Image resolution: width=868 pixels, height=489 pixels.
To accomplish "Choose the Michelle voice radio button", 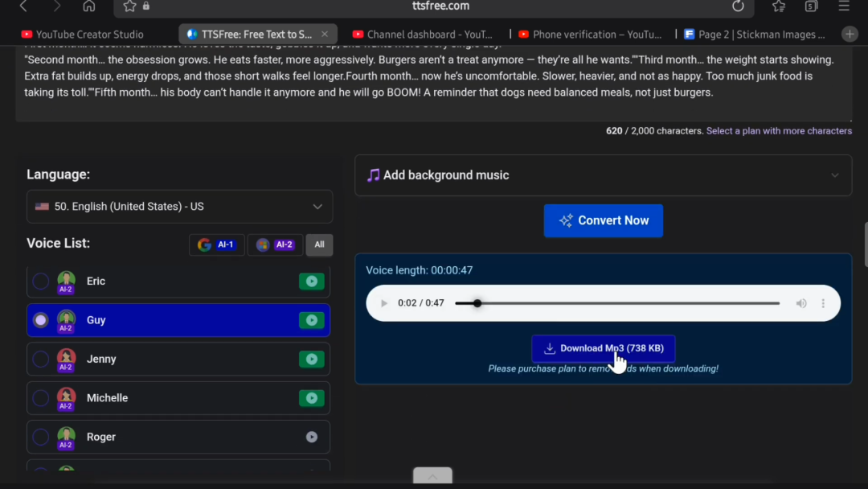I will click(x=41, y=398).
